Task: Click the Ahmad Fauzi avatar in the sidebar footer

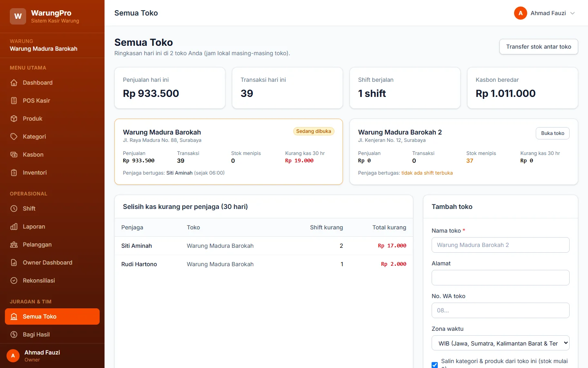Action: pyautogui.click(x=13, y=356)
